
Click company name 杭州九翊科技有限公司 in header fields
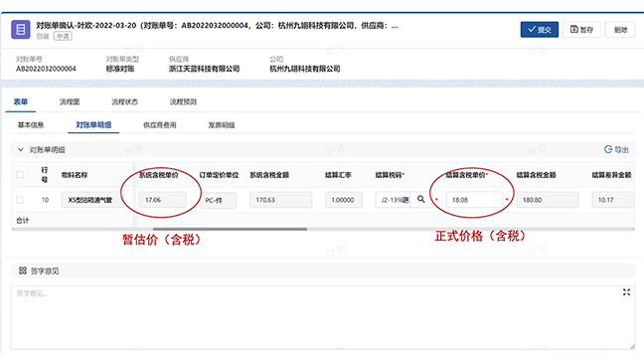305,69
